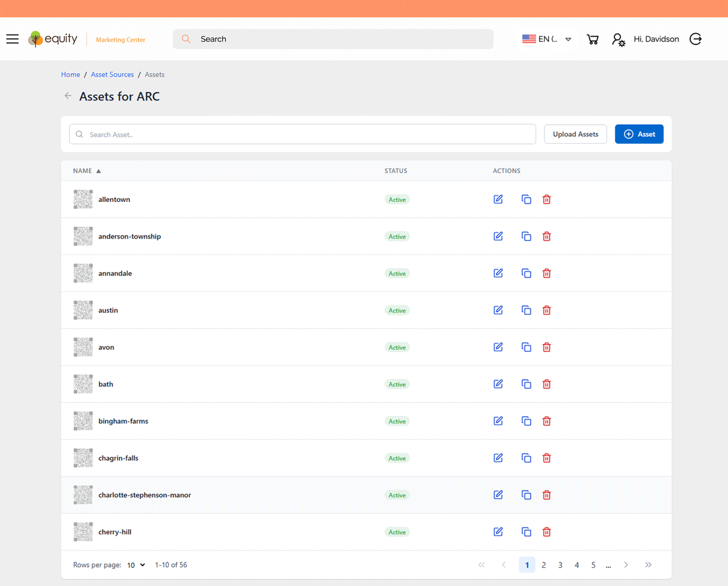Jump to page 5 of results
Screen dimensions: 728x586
pos(593,565)
